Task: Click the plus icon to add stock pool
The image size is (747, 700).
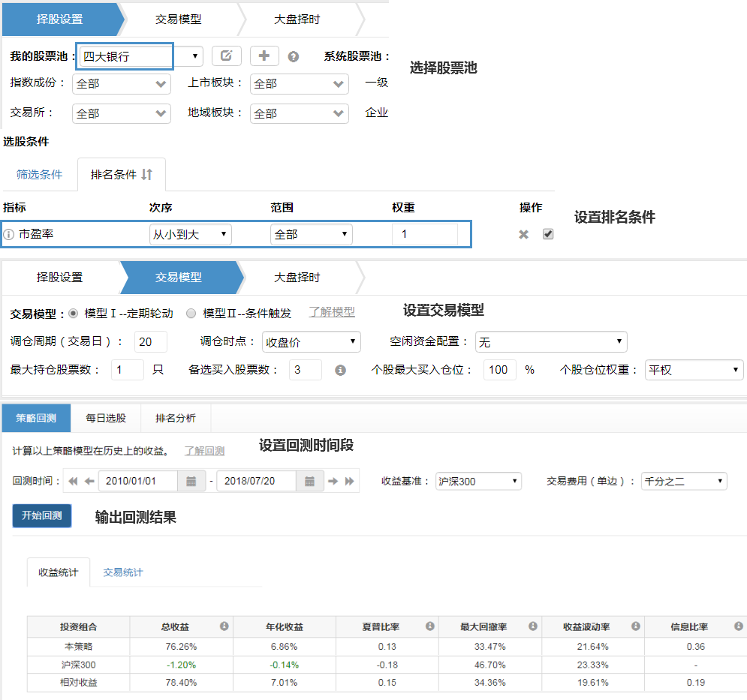Action: pos(264,56)
